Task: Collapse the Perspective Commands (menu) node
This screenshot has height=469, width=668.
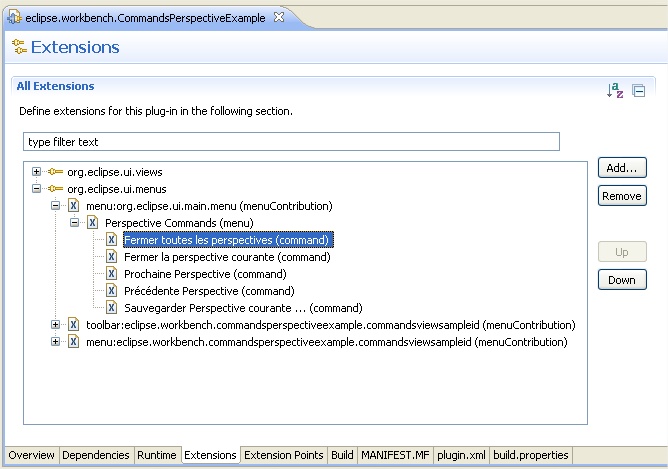Action: pyautogui.click(x=74, y=222)
